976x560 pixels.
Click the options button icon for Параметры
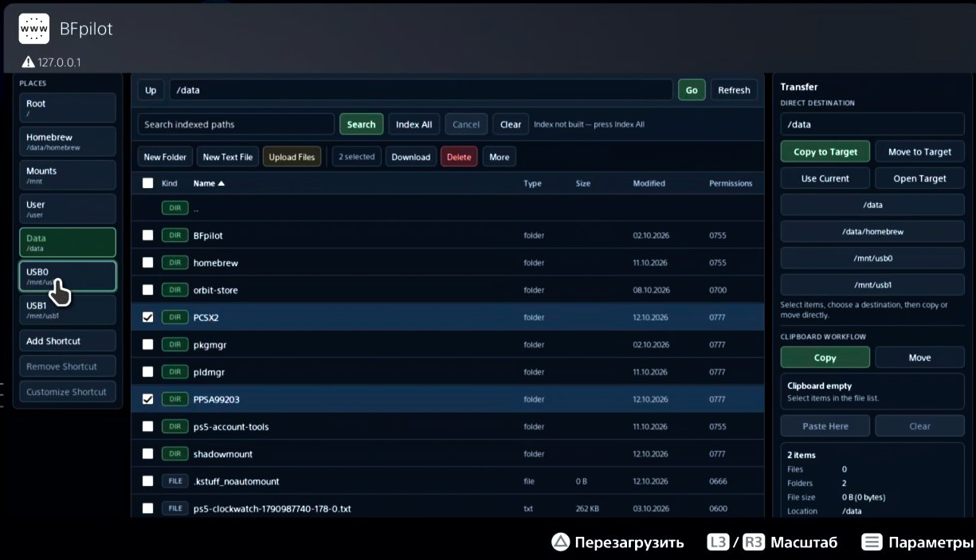click(x=872, y=542)
